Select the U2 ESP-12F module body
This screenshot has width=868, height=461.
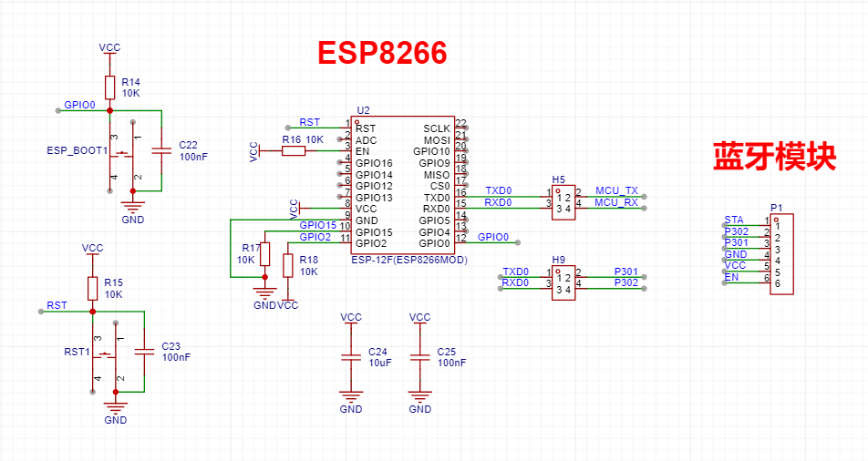(402, 186)
